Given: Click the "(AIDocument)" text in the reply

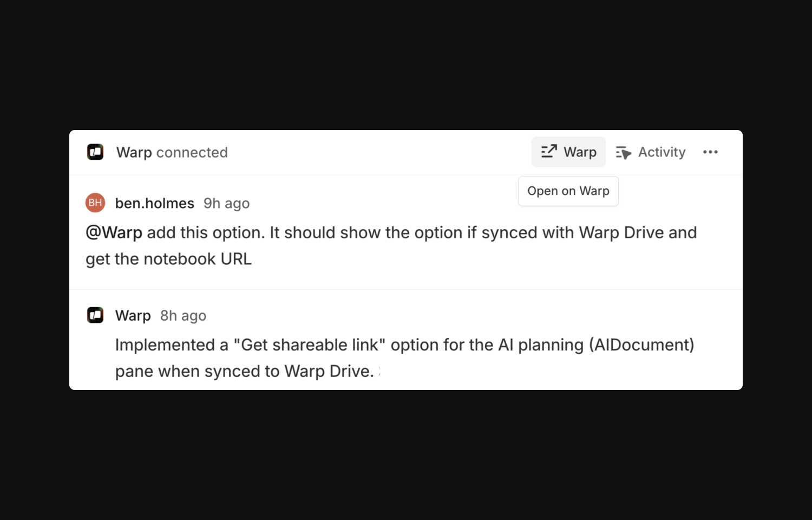Looking at the screenshot, I should (641, 345).
